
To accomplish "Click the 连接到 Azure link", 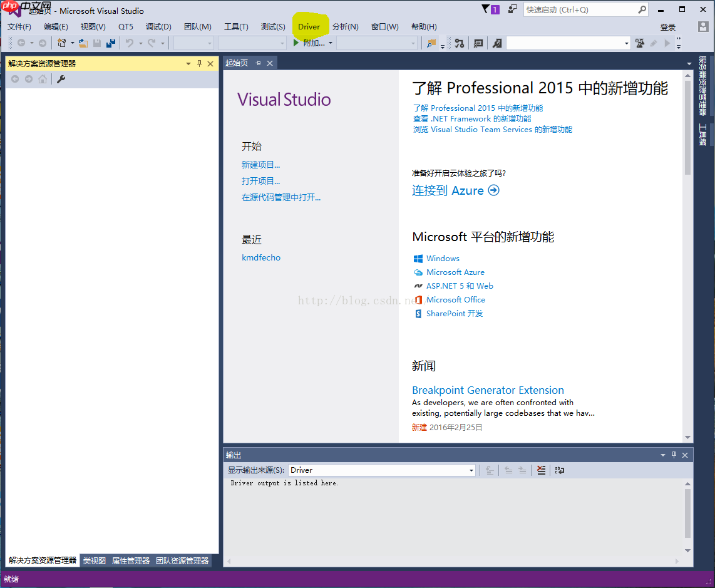I will pos(450,190).
